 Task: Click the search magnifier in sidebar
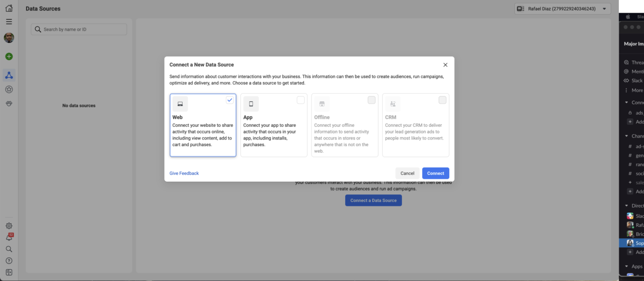click(x=9, y=249)
